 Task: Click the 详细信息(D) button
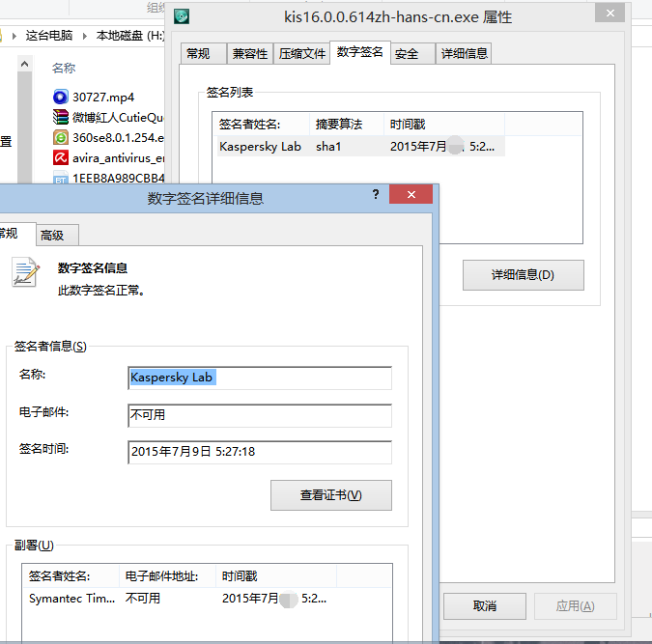coord(524,275)
